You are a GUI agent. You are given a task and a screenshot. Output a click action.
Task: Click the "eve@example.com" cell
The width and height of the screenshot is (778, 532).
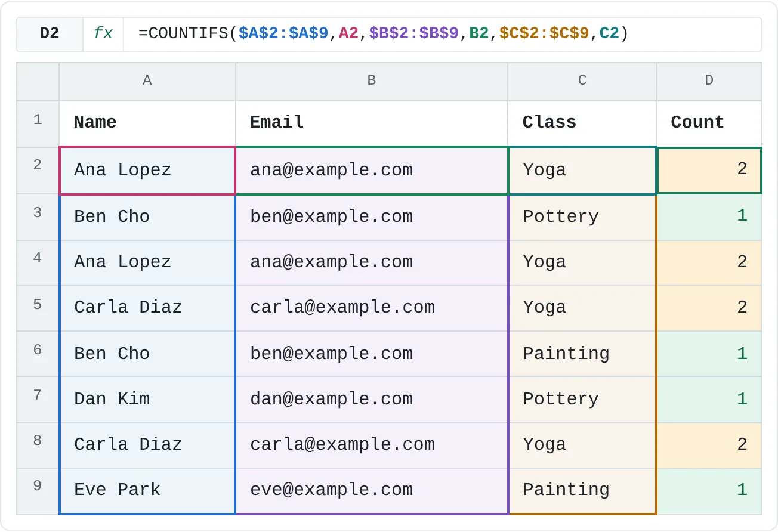[372, 491]
